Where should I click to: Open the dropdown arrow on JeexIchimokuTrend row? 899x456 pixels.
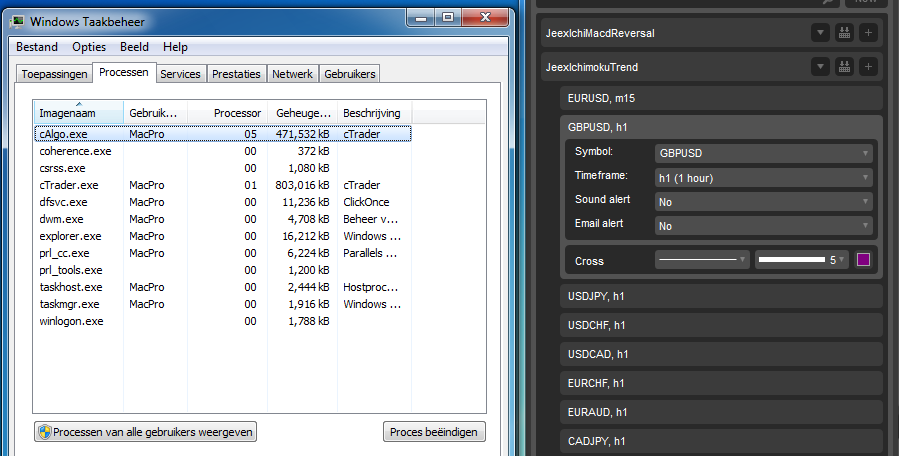point(820,67)
